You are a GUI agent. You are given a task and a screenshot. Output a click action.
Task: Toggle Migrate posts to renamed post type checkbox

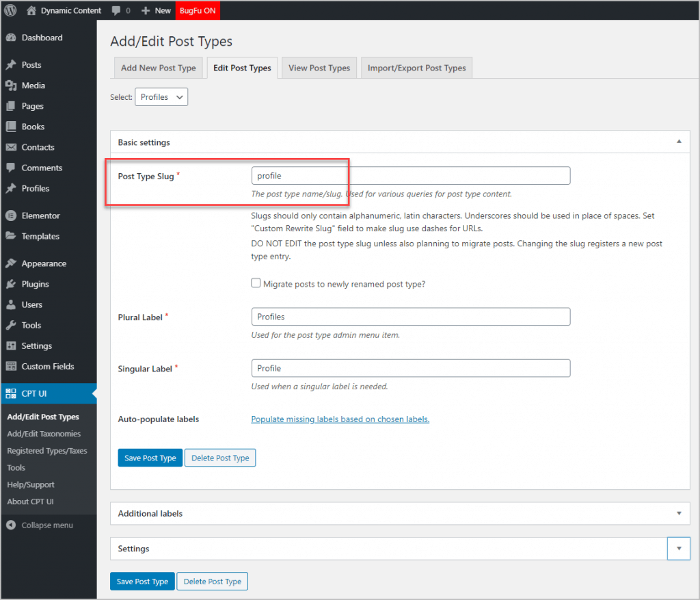pos(256,283)
